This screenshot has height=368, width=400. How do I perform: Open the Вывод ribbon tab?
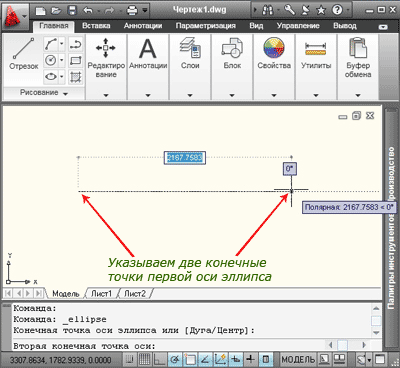(345, 26)
